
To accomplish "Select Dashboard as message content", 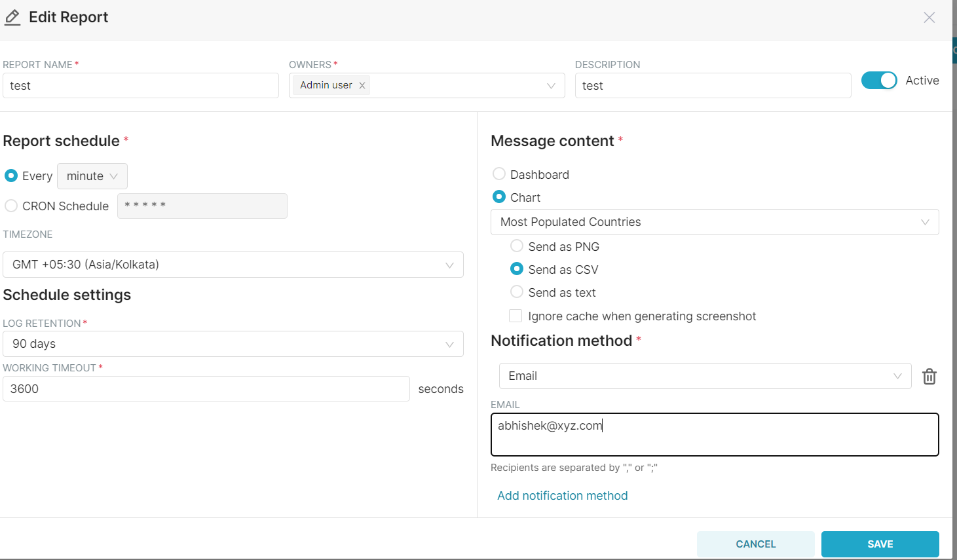I will [498, 174].
